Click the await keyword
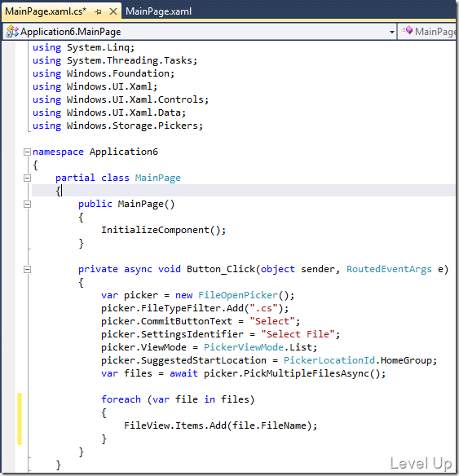 click(x=183, y=373)
